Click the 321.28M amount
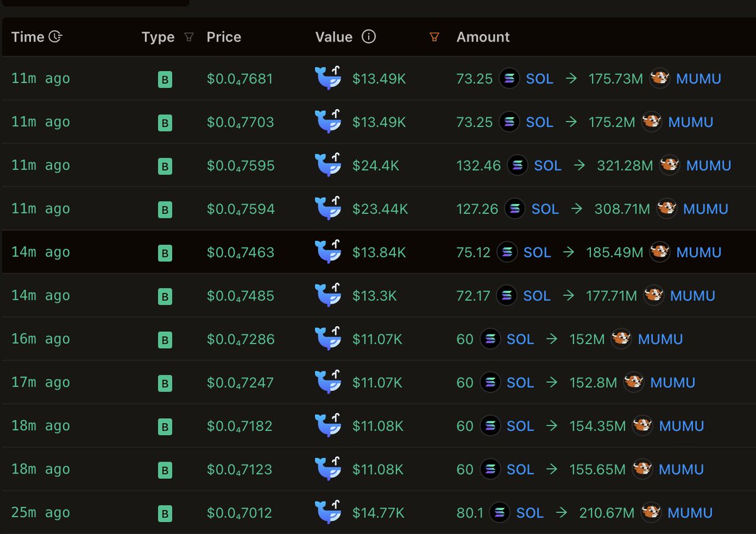 coord(625,166)
